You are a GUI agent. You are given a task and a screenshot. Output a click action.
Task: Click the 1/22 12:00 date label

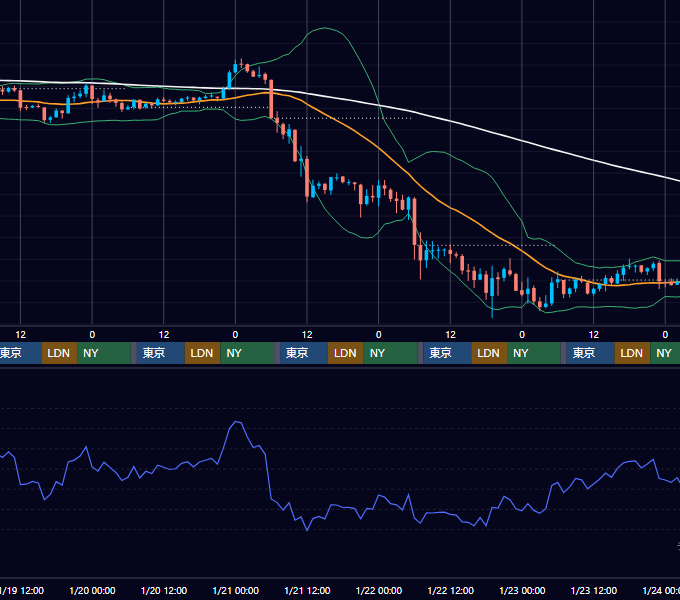click(451, 590)
